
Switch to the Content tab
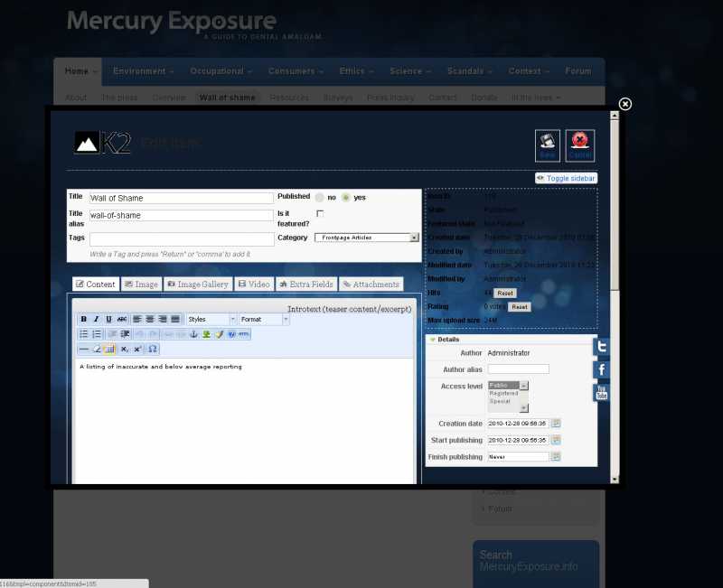[96, 285]
